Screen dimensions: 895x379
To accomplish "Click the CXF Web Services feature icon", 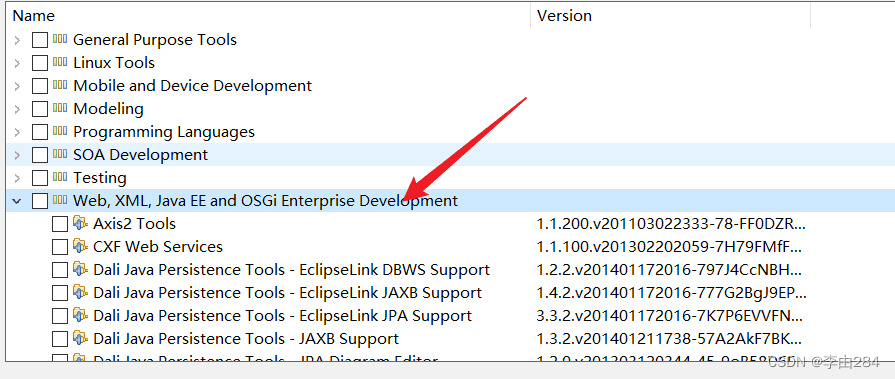I will [x=80, y=247].
